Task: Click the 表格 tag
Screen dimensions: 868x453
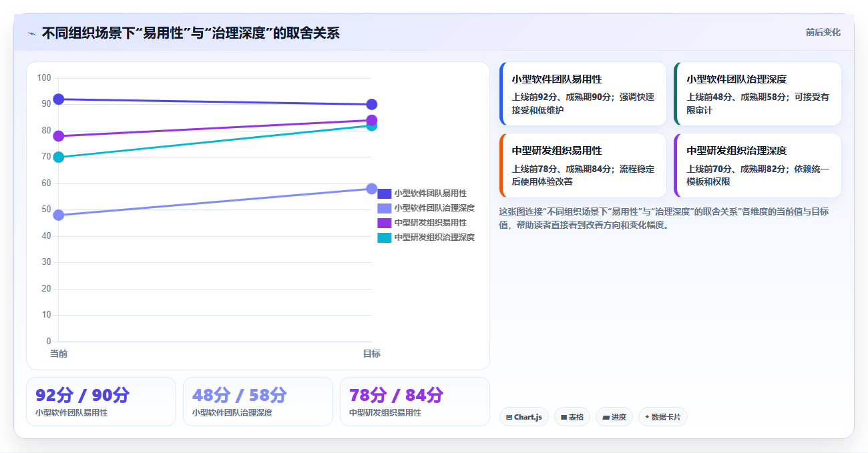Action: click(x=572, y=417)
